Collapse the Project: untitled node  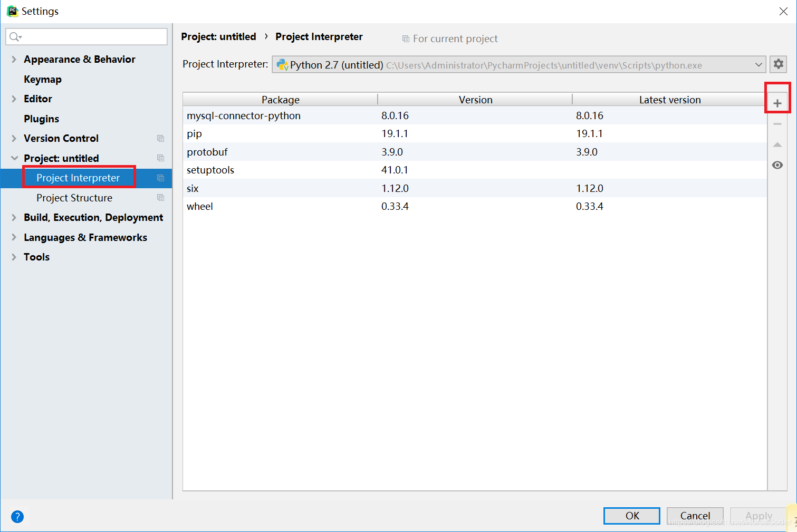14,158
